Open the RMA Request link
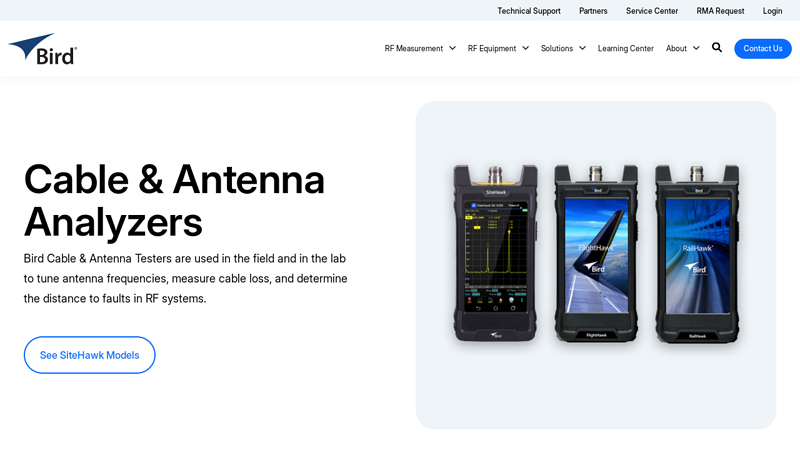Viewport: 800px width, 450px height. [x=720, y=11]
